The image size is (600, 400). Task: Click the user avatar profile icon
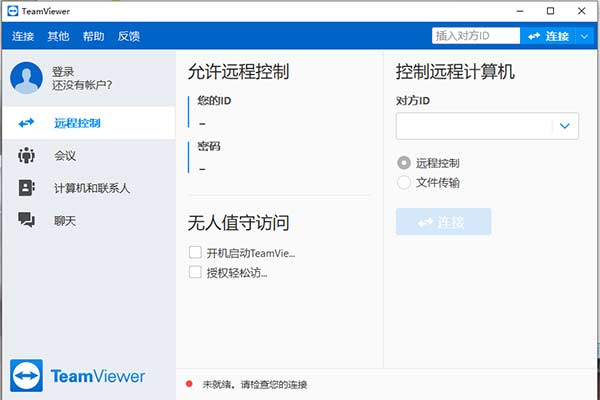point(26,78)
